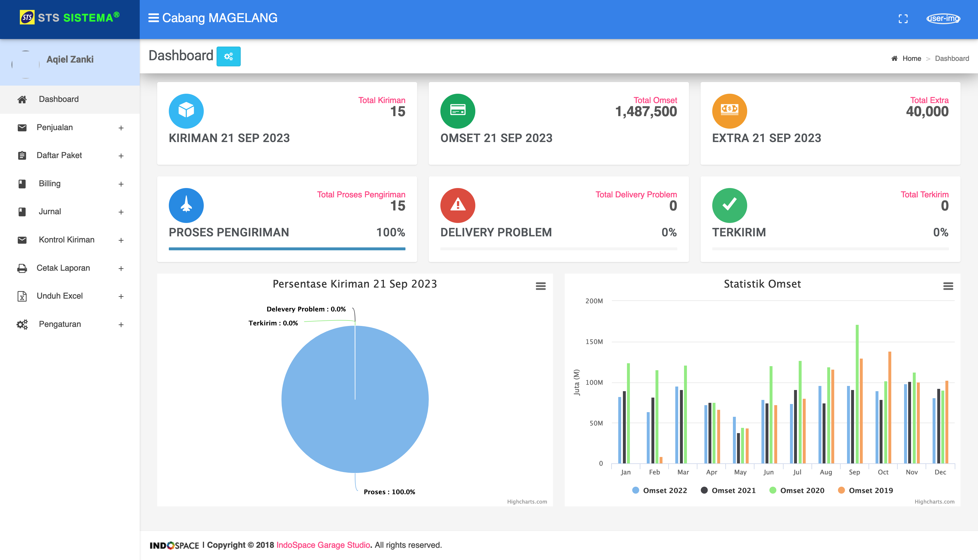Click the Home breadcrumb link
978x560 pixels.
[911, 59]
